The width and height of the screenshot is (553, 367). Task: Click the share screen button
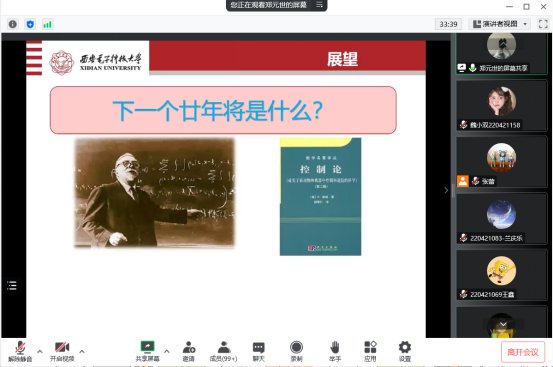[x=147, y=351]
